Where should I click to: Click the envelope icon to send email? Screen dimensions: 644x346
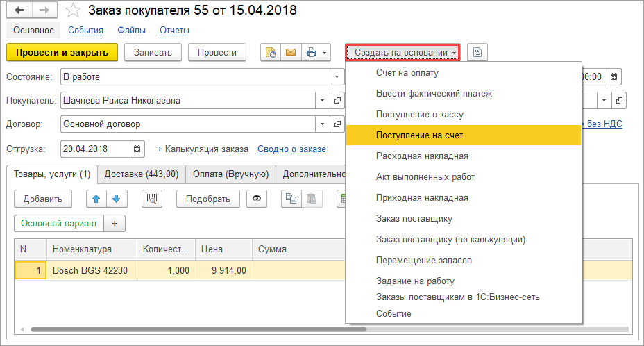290,52
